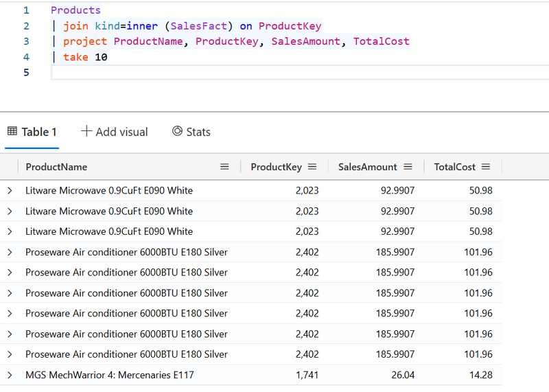The image size is (549, 392).
Task: Click the number 10 after take
Action: (101, 57)
